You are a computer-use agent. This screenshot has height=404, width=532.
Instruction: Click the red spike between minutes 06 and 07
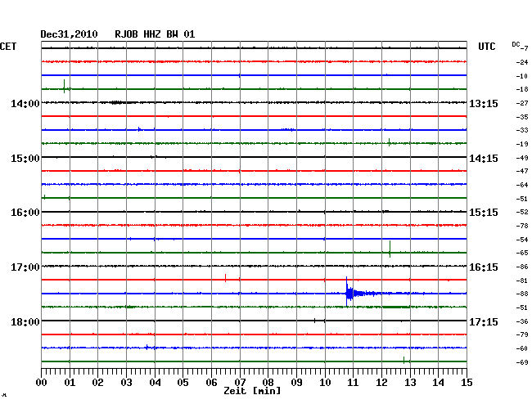[225, 278]
